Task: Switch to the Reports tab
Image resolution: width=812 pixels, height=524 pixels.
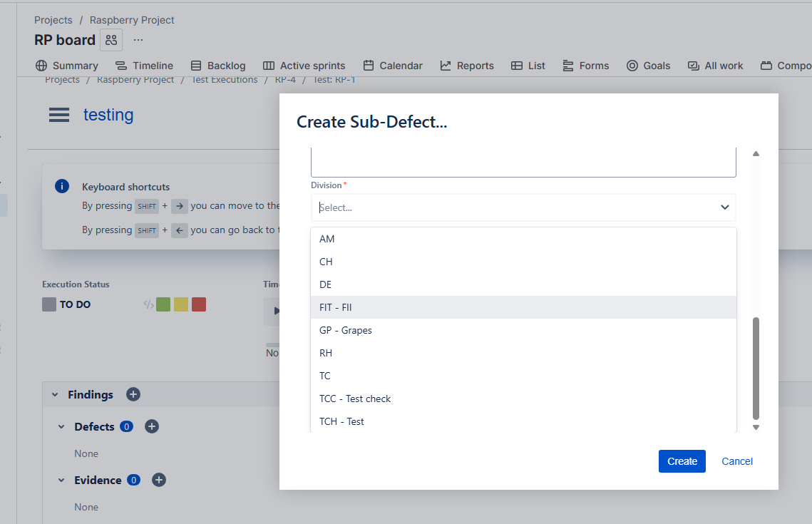Action: [x=467, y=66]
